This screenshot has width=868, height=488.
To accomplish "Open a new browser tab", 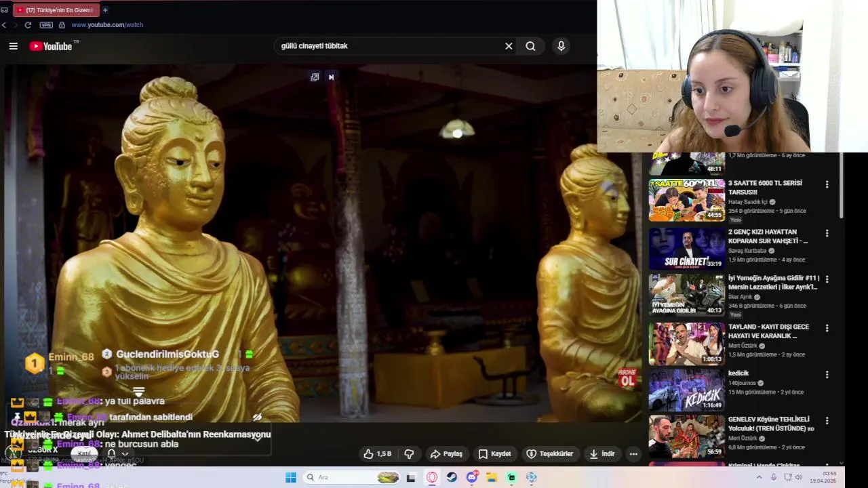I will 105,10.
